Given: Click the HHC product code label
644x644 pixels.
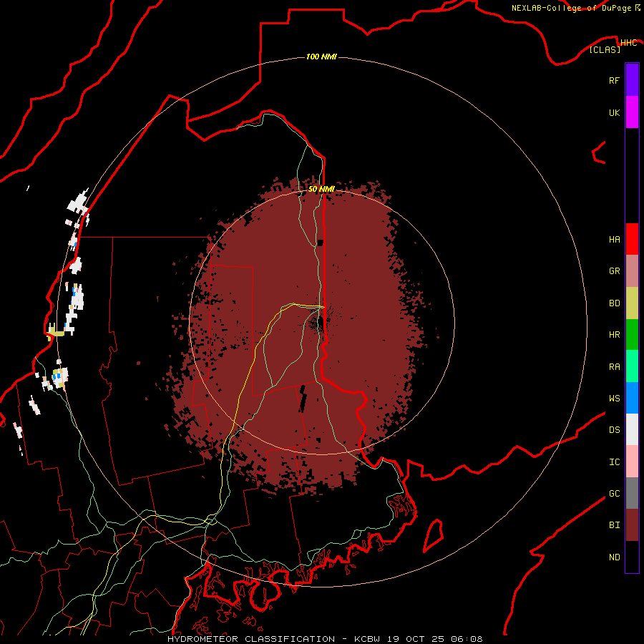Looking at the screenshot, I should (x=629, y=43).
